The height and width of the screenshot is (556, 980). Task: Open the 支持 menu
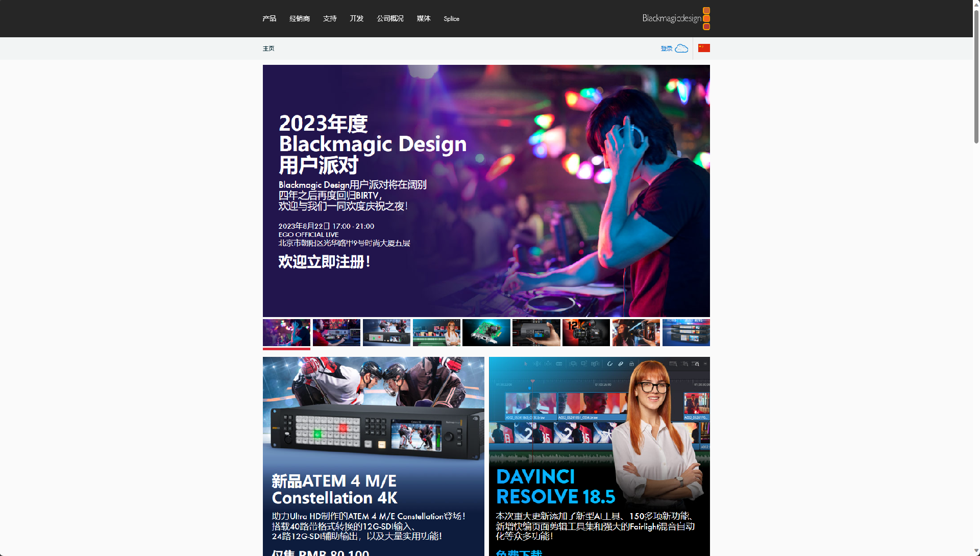pyautogui.click(x=330, y=18)
